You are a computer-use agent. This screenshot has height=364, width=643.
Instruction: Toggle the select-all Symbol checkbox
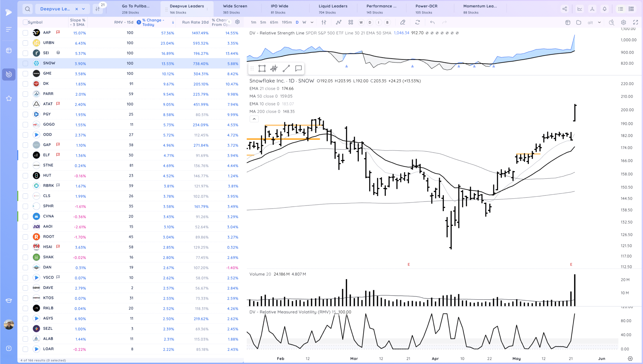25,22
